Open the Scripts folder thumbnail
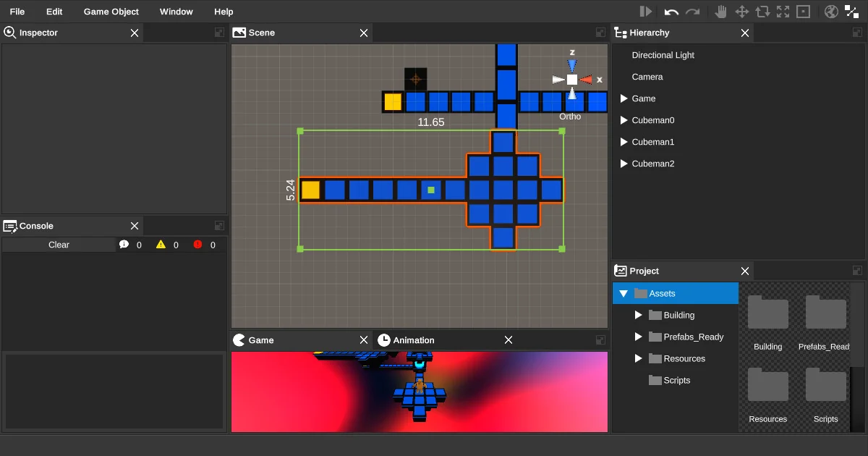 tap(825, 384)
